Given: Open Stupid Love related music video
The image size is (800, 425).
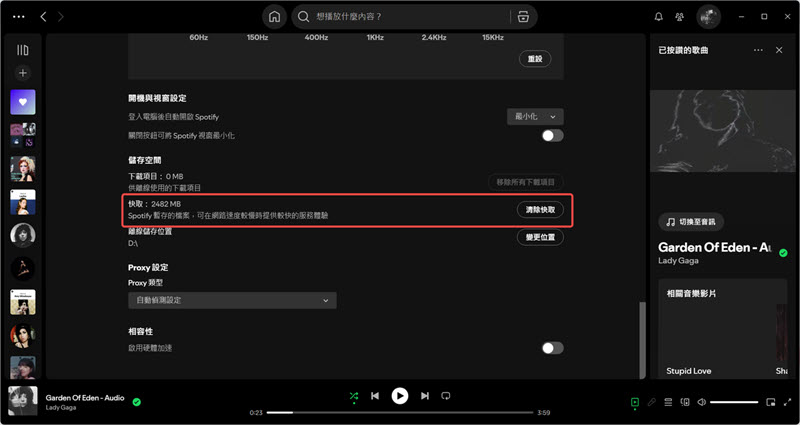Looking at the screenshot, I should point(689,371).
